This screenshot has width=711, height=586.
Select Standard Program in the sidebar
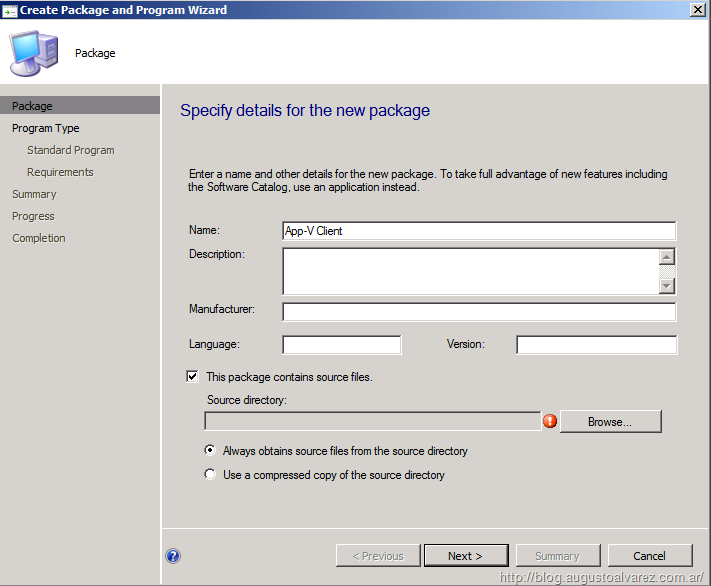point(70,150)
